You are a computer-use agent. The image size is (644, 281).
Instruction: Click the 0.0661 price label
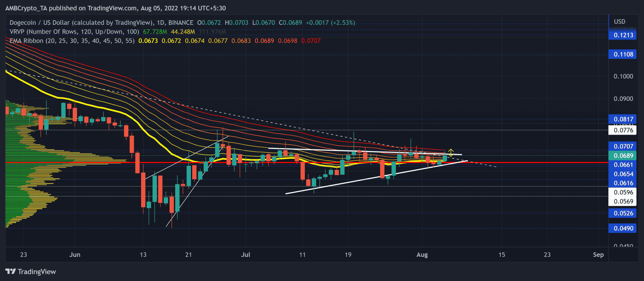pyautogui.click(x=622, y=165)
